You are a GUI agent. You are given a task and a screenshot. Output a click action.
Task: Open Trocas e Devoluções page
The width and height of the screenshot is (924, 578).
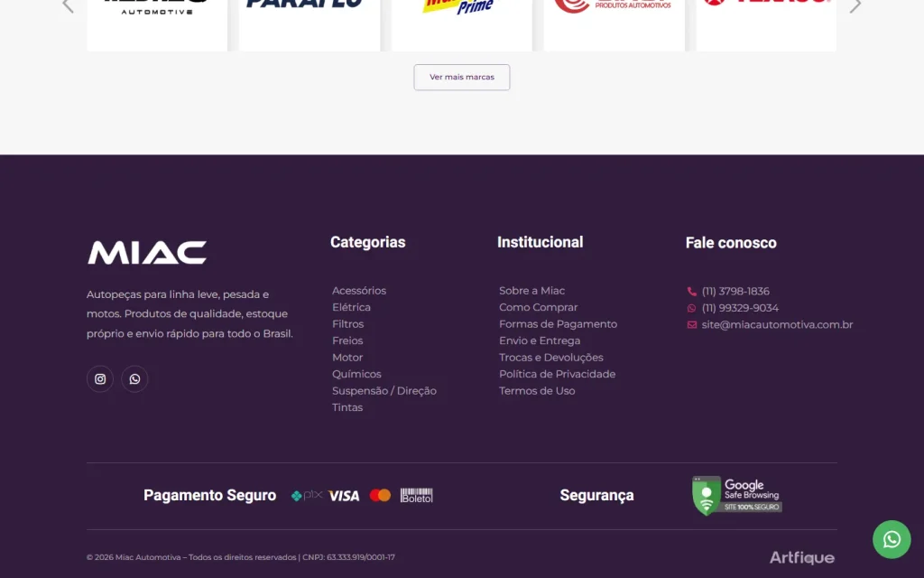tap(551, 358)
